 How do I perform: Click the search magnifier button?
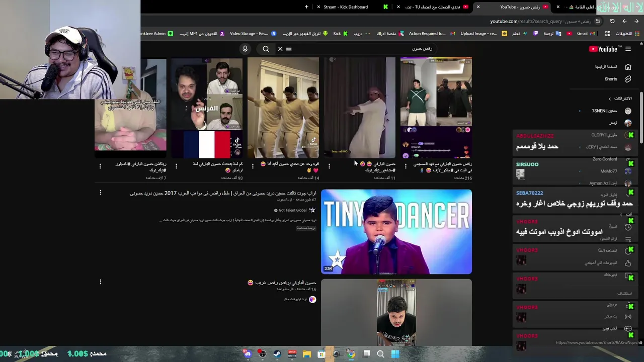[266, 49]
